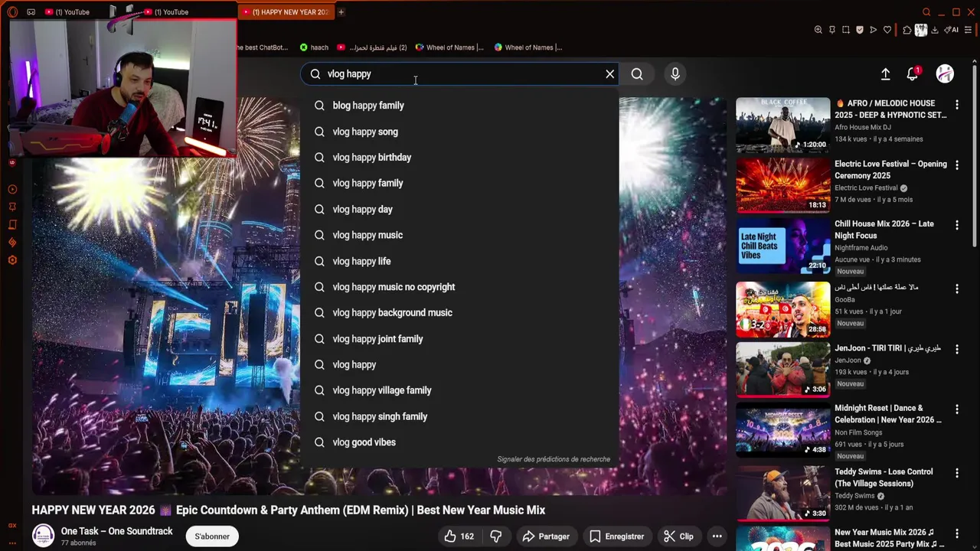Switch to the HAPPY NEW YEAR 2026 tab
Viewport: 980px width, 551px height.
click(285, 11)
